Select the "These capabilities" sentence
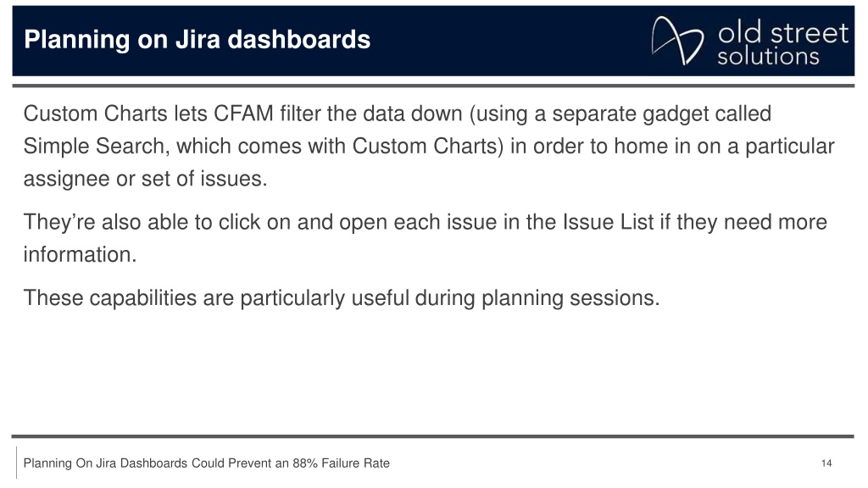868x488 pixels. click(342, 298)
